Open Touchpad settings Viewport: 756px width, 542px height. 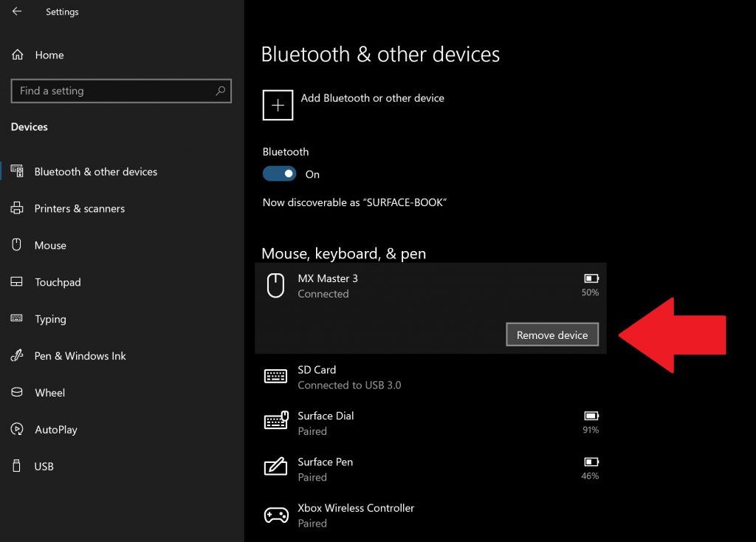coord(58,282)
